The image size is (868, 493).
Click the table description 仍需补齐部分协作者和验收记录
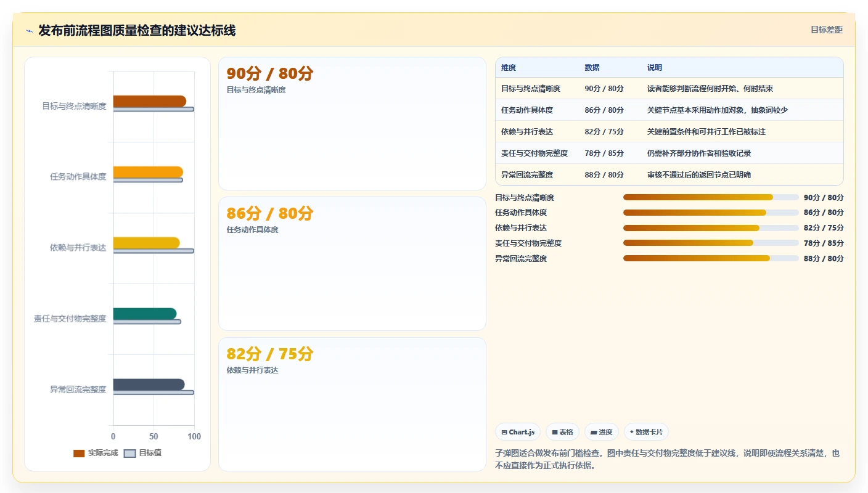point(699,153)
